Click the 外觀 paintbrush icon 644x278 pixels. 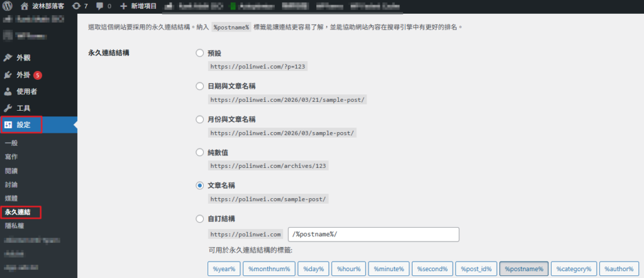tap(8, 57)
